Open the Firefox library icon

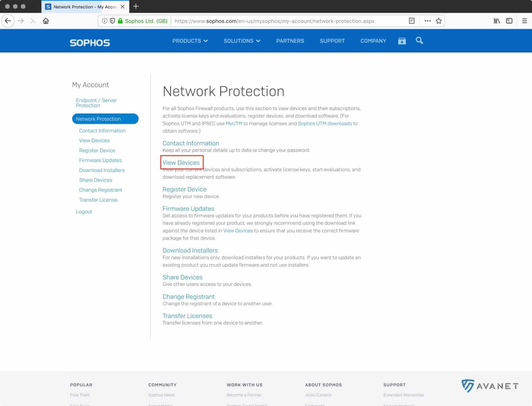(x=496, y=21)
